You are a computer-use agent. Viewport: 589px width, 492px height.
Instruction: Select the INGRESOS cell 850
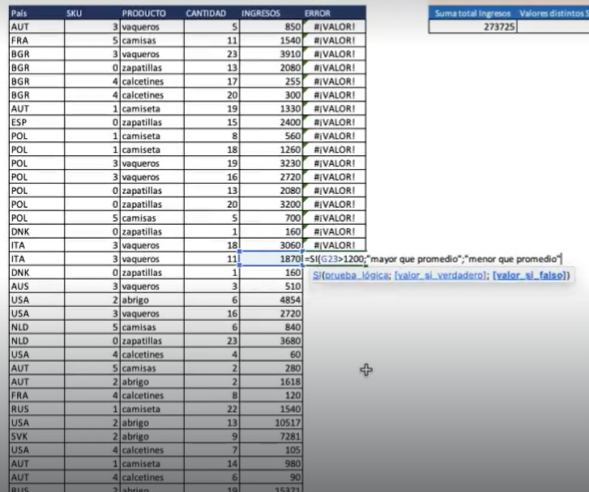pyautogui.click(x=271, y=27)
